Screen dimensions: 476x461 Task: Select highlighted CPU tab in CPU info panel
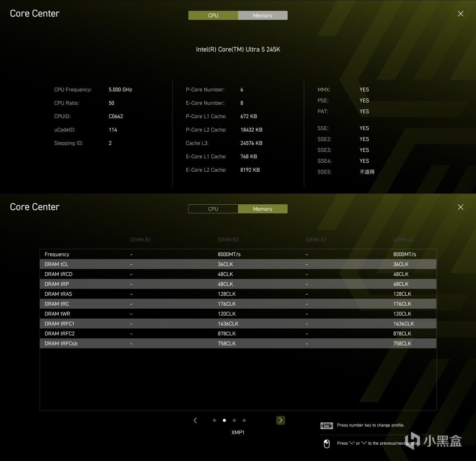click(213, 15)
